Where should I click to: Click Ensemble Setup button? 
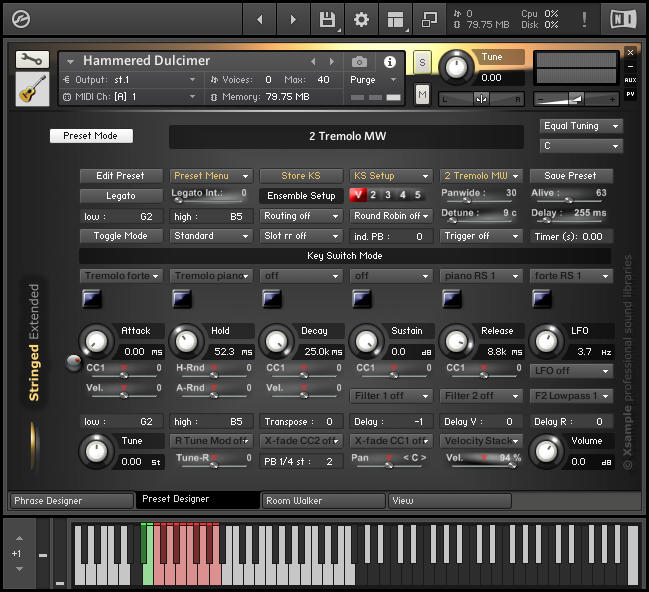pyautogui.click(x=301, y=196)
